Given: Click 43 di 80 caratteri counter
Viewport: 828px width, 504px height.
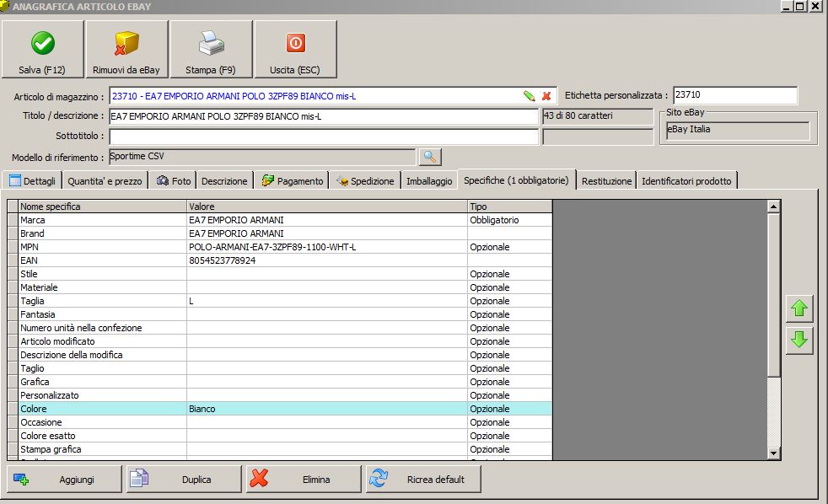Looking at the screenshot, I should tap(597, 116).
